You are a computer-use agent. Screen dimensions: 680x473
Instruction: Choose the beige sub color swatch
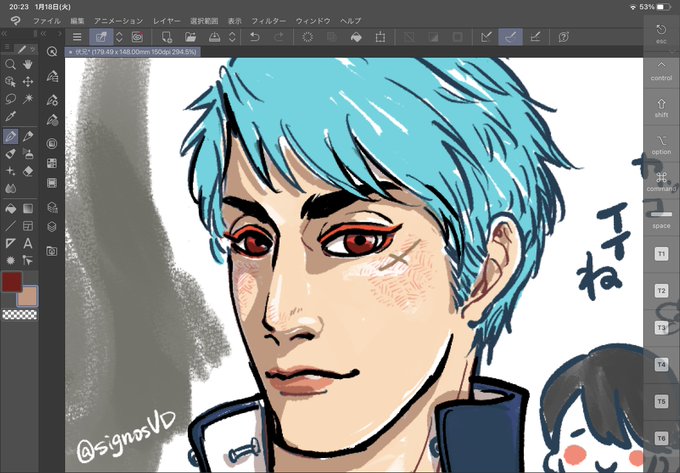pyautogui.click(x=29, y=297)
